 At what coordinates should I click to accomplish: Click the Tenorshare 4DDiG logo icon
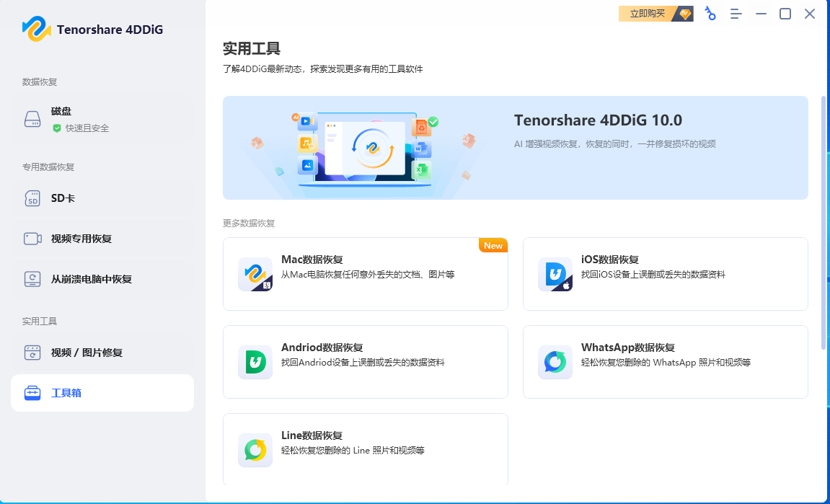coord(37,29)
